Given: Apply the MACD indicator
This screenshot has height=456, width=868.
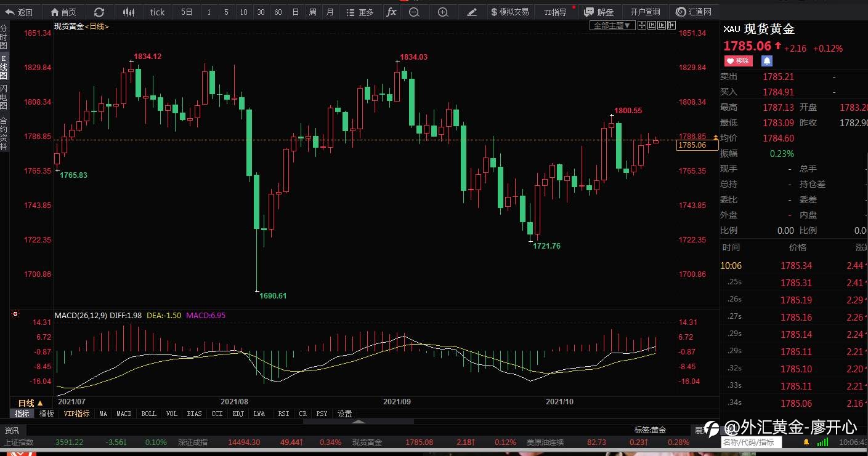Looking at the screenshot, I should tap(124, 414).
